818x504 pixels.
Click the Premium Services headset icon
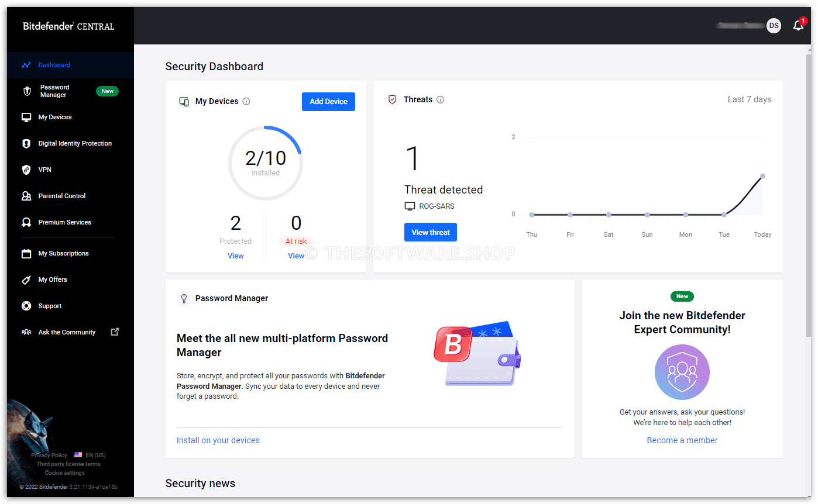tap(26, 222)
